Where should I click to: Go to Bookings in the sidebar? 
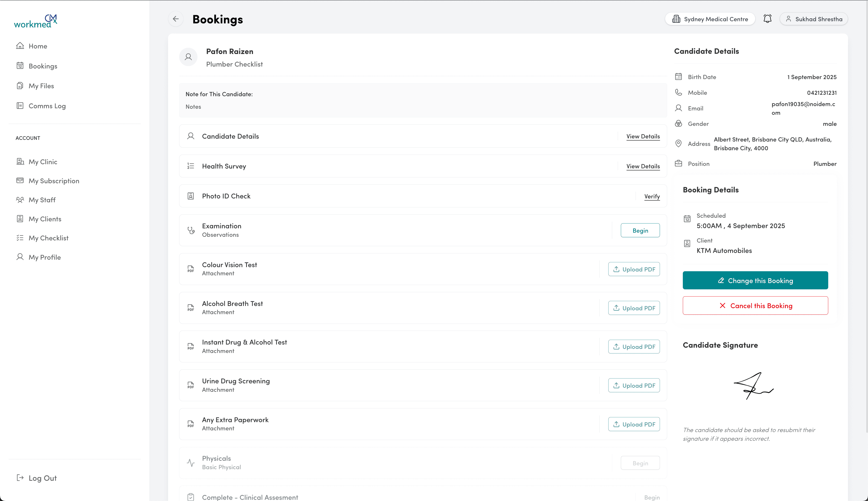(x=43, y=66)
